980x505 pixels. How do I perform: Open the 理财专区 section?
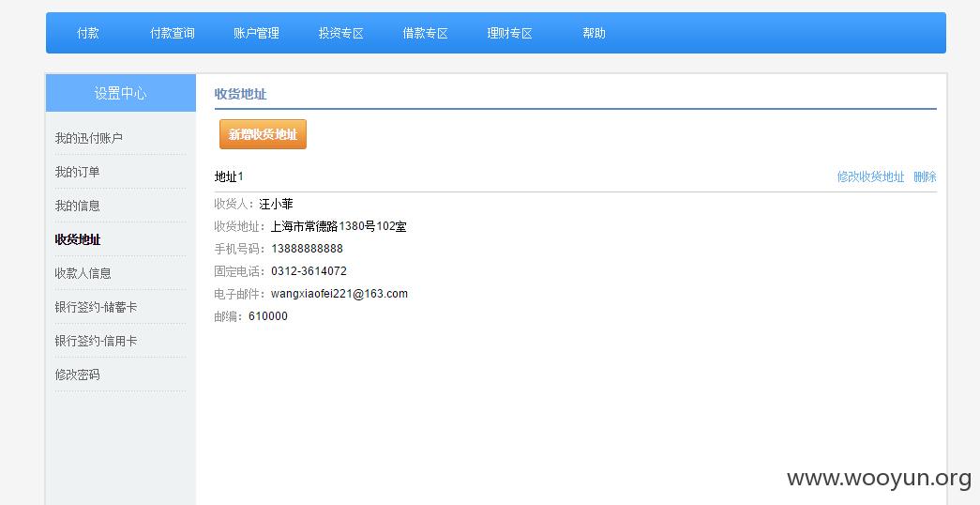coord(509,33)
